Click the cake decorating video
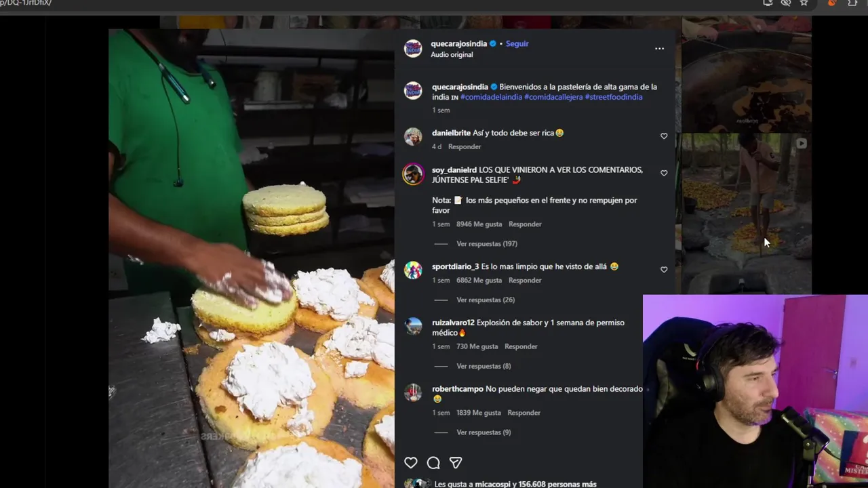 (252, 258)
